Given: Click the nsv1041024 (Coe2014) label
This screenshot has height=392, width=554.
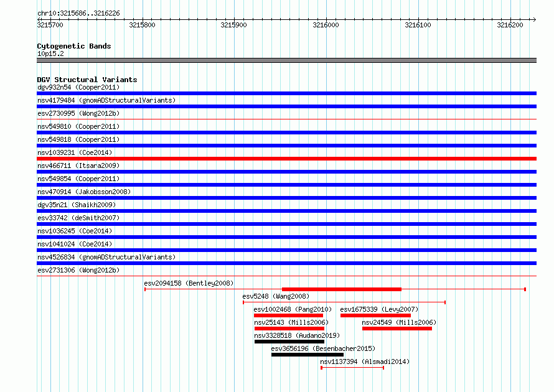Looking at the screenshot, I should [x=75, y=244].
